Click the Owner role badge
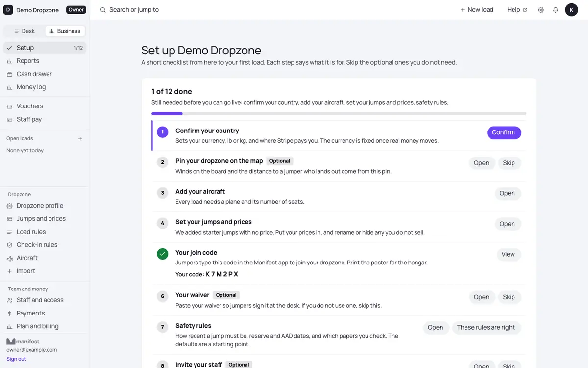This screenshot has width=588, height=368. (76, 10)
